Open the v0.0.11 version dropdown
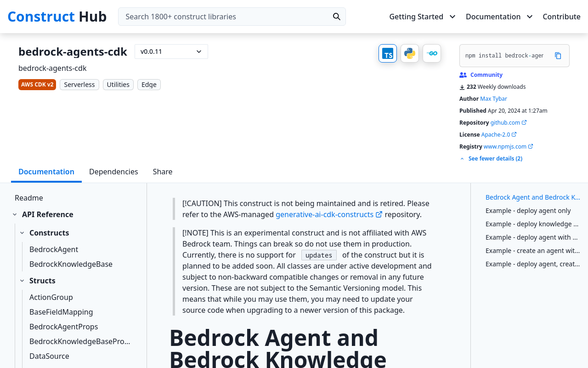The width and height of the screenshot is (588, 368). tap(171, 52)
